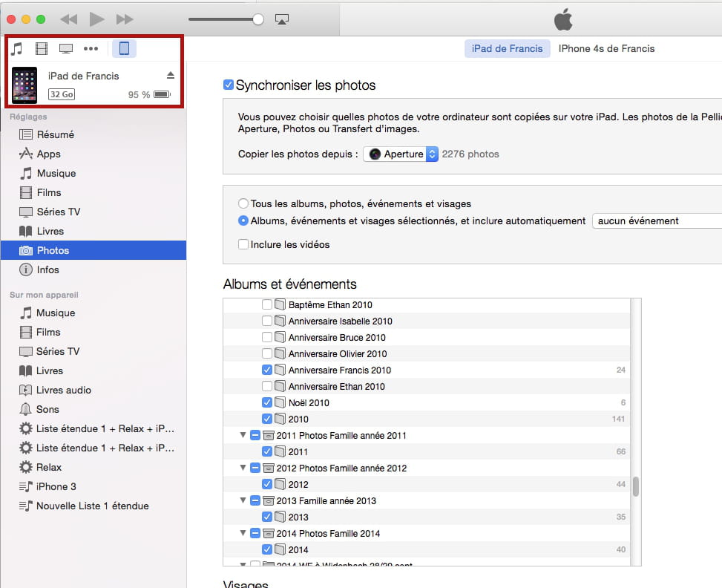
Task: Click the Livres audio icon
Action: tap(26, 391)
